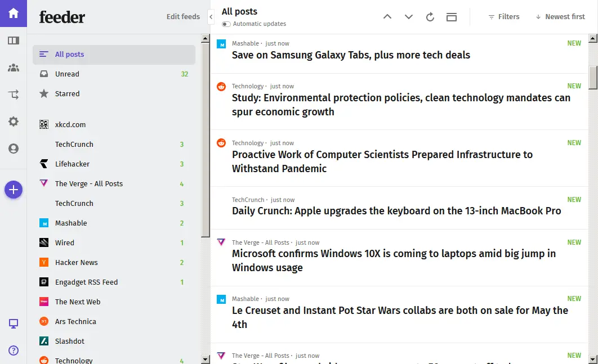Open the account profile icon
The width and height of the screenshot is (598, 364).
click(14, 149)
